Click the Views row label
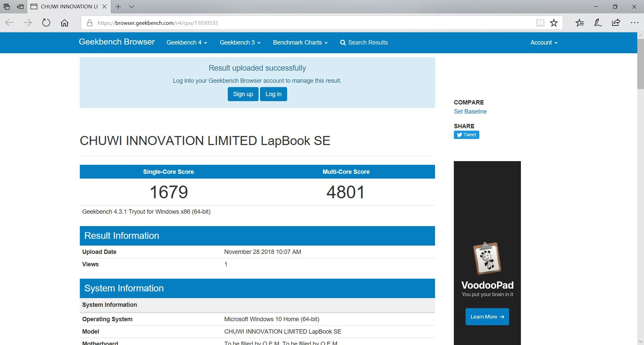The width and height of the screenshot is (644, 345). pyautogui.click(x=90, y=264)
